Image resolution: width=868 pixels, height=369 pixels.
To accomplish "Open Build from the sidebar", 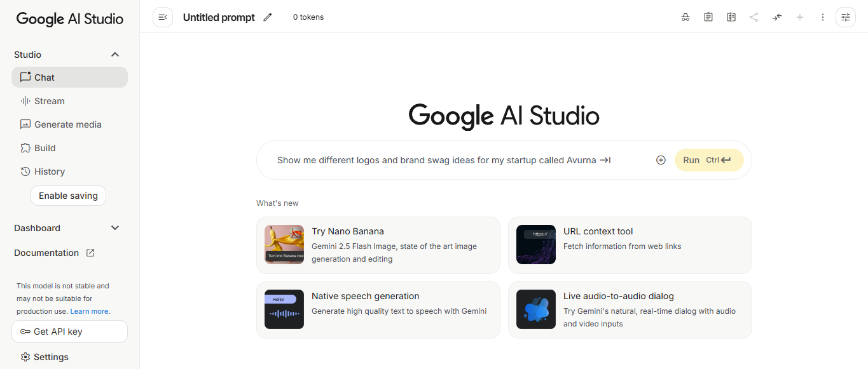I will point(69,148).
